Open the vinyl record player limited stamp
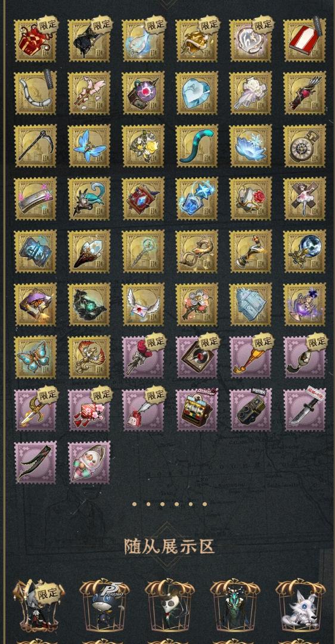 click(x=197, y=357)
